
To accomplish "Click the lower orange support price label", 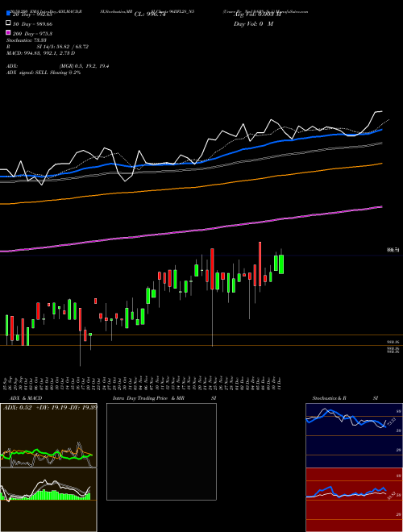I will coord(393,350).
